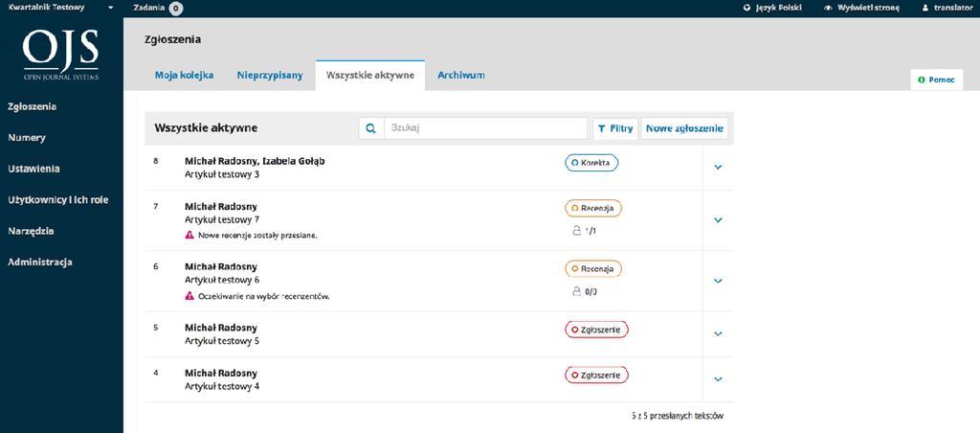Open Narzędzia in the sidebar
980x433 pixels.
tap(31, 232)
